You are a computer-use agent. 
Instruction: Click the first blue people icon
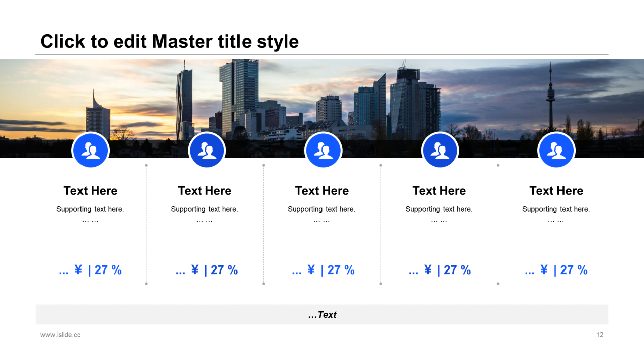(91, 150)
